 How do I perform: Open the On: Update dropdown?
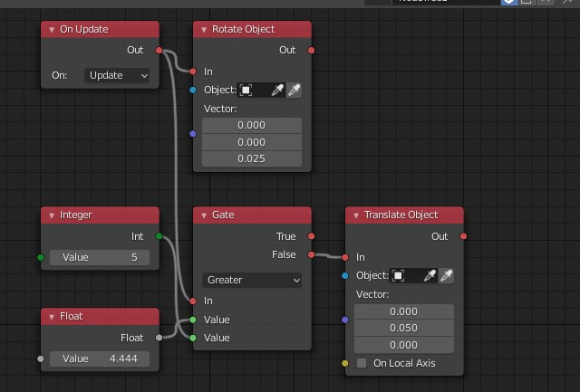(117, 75)
